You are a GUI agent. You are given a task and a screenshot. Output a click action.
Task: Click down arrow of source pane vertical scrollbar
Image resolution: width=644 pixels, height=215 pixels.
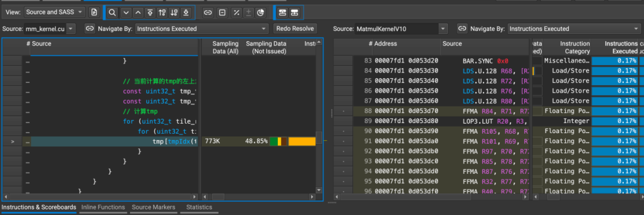coord(318,190)
